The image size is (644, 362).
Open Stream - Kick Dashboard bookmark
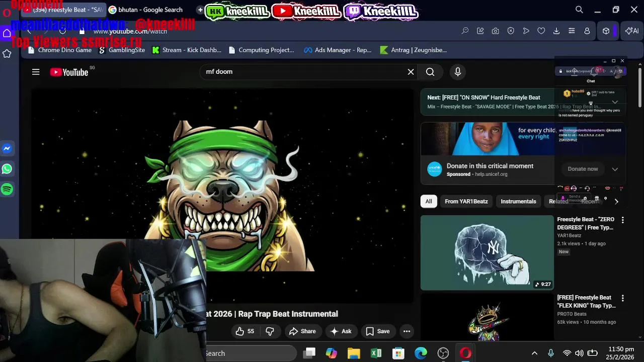(x=187, y=50)
